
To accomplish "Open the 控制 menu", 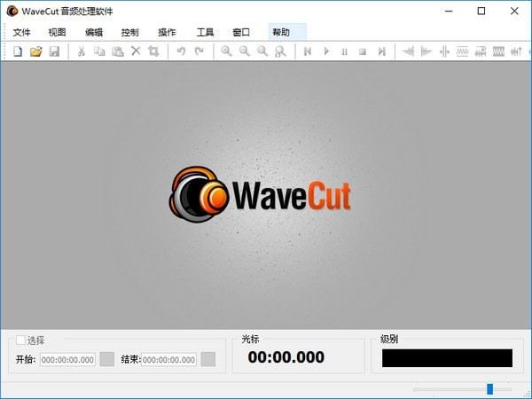I will coord(129,32).
